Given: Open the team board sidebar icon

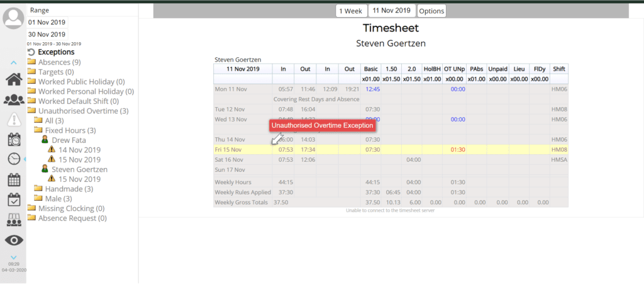Looking at the screenshot, I should click(14, 220).
